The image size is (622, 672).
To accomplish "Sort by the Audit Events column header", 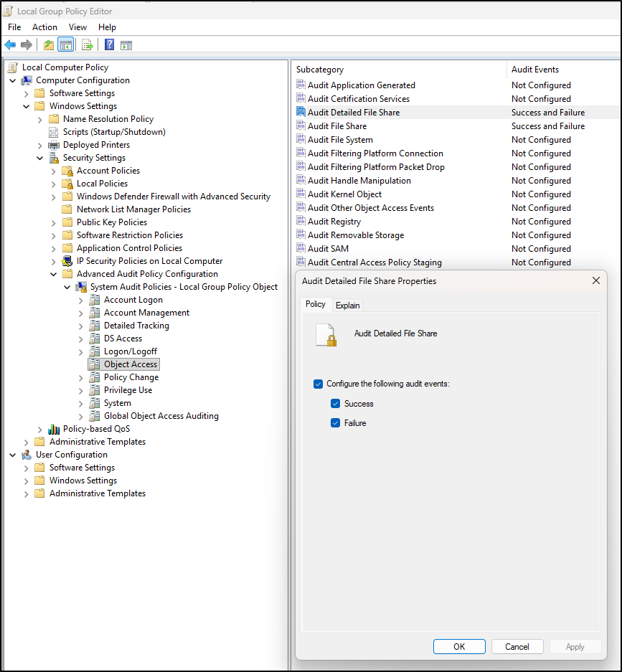I will (x=564, y=70).
